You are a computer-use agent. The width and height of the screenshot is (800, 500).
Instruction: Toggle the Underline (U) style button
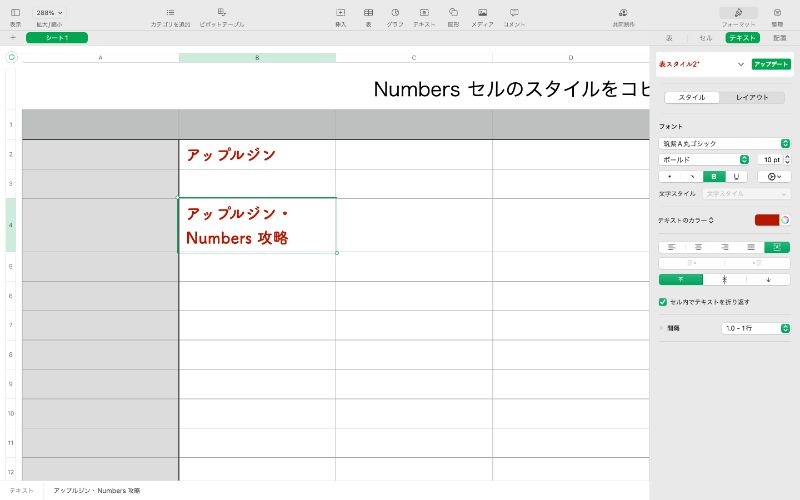pos(736,177)
